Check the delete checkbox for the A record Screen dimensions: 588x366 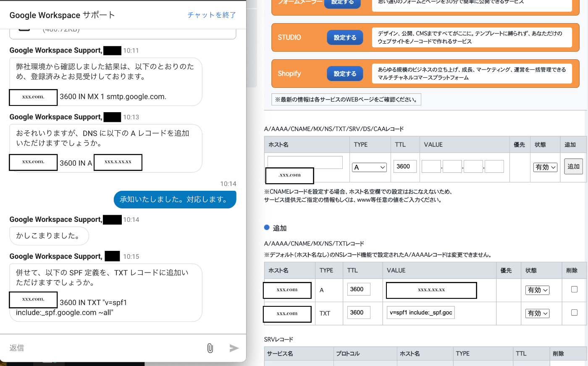pos(574,289)
